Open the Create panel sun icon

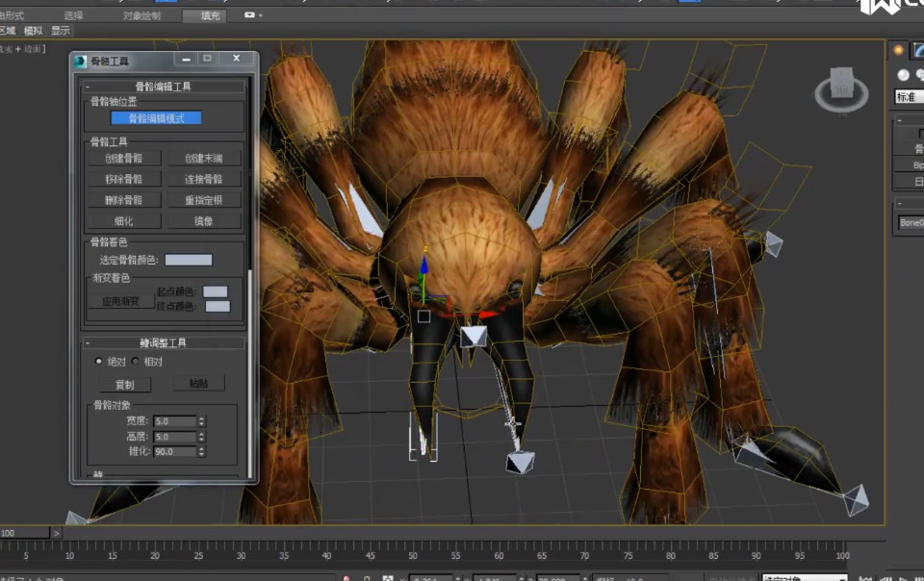[x=899, y=50]
